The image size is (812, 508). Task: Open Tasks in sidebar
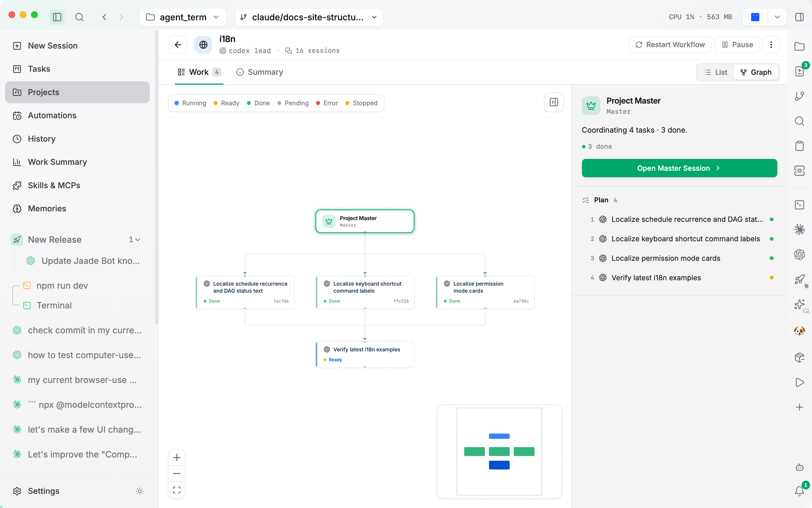click(77, 69)
